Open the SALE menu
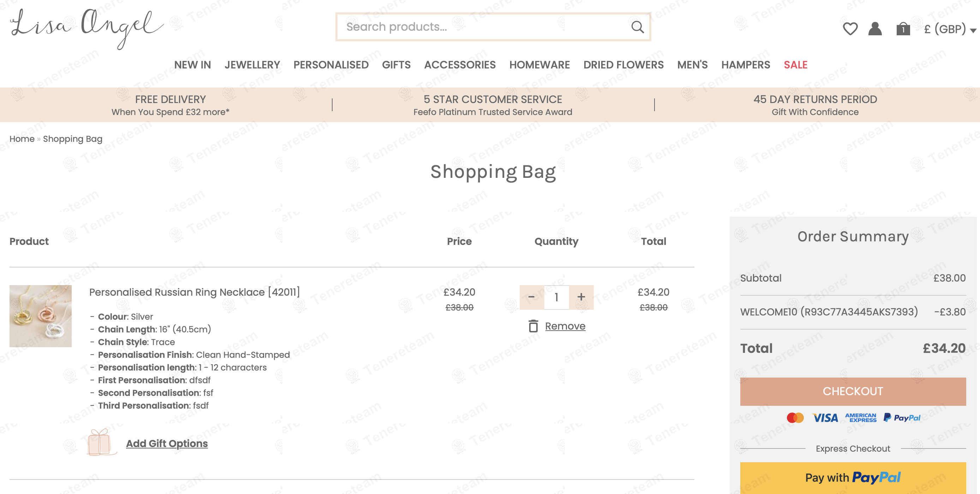The height and width of the screenshot is (494, 980). tap(795, 65)
